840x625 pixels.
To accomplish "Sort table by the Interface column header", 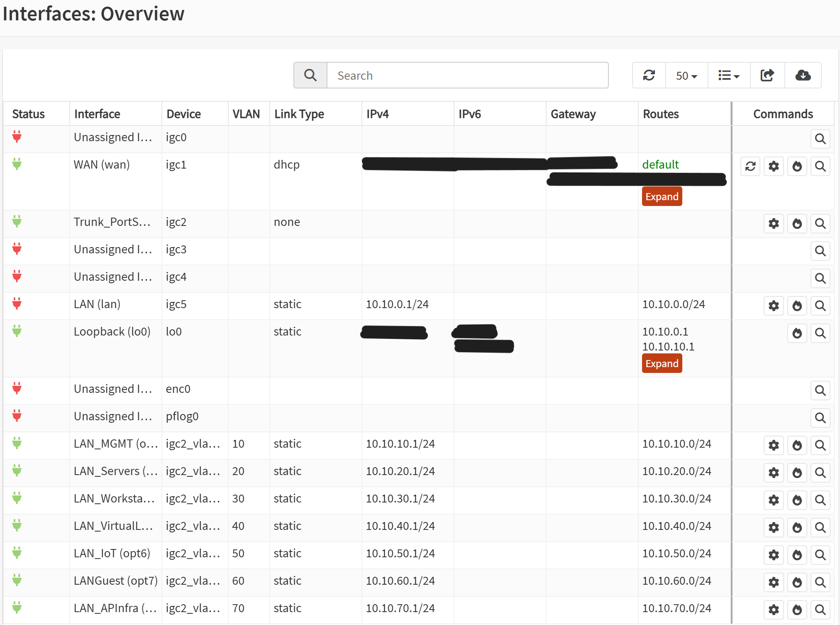I will [97, 114].
